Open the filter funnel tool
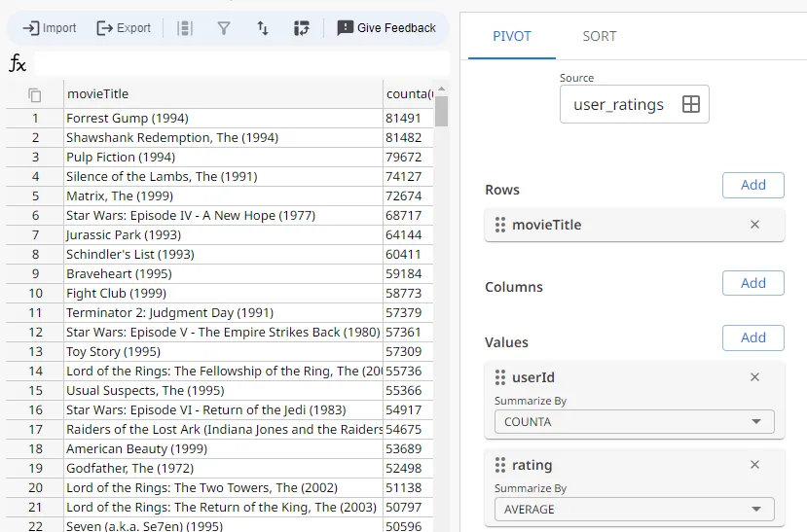Screen dimensions: 807x532 (x=224, y=28)
